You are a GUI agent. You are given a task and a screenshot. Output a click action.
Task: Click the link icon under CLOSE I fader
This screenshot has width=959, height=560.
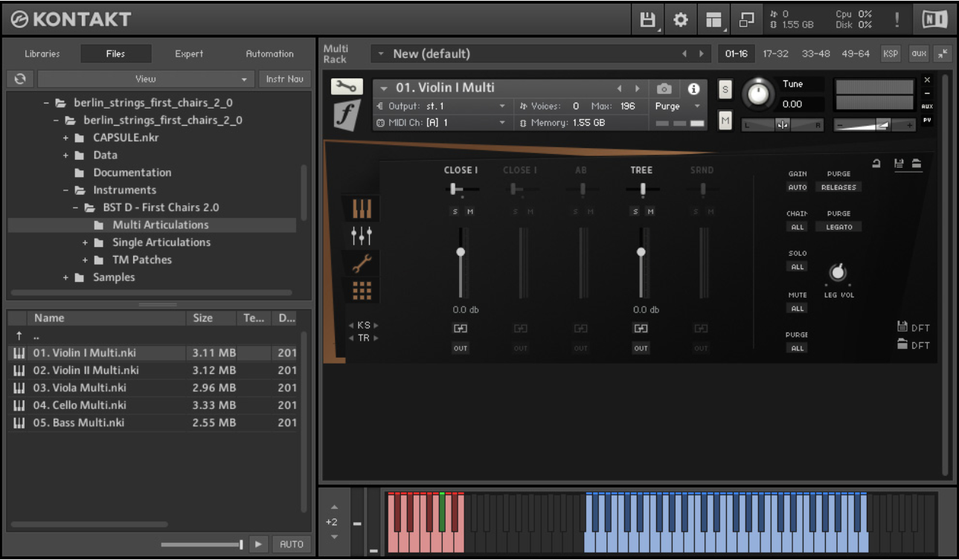[x=461, y=329]
